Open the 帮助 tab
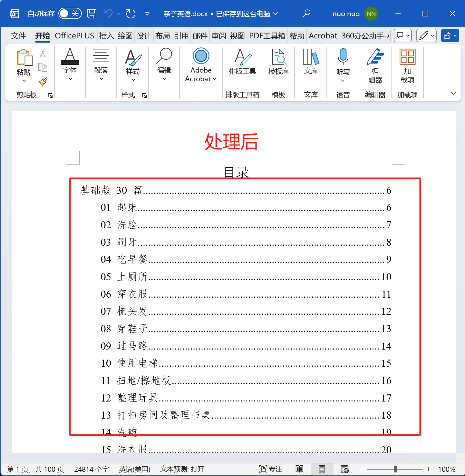The image size is (465, 476). [x=297, y=36]
